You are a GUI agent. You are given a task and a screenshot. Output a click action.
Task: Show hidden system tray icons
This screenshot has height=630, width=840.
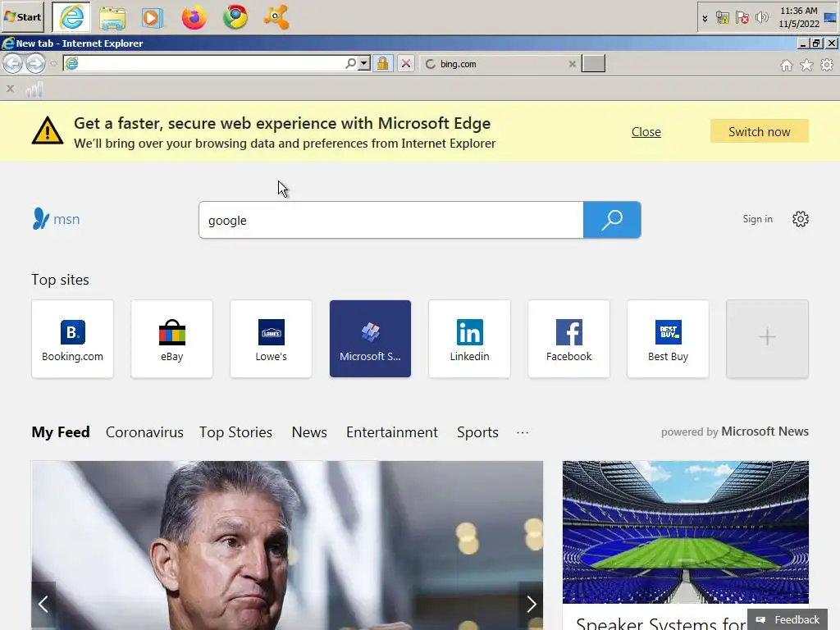705,18
